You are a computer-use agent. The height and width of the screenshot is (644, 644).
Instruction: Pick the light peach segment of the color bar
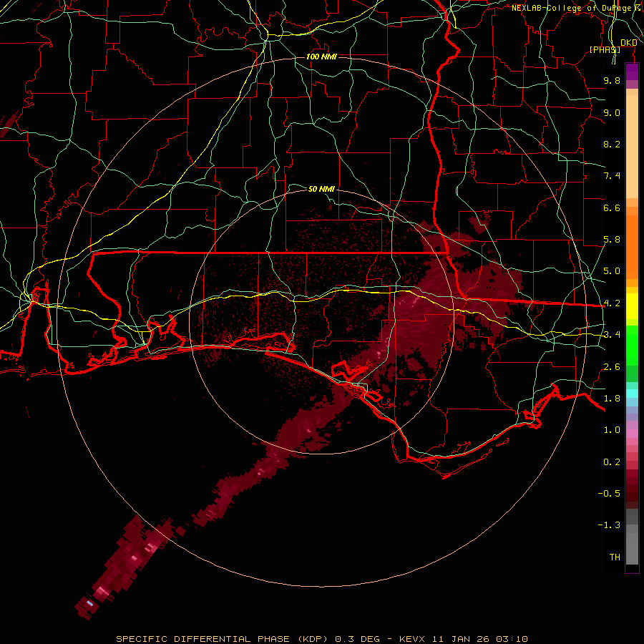[632, 147]
